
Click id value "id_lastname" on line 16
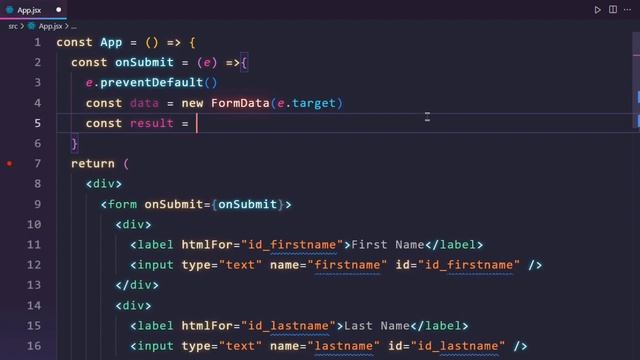coord(458,346)
